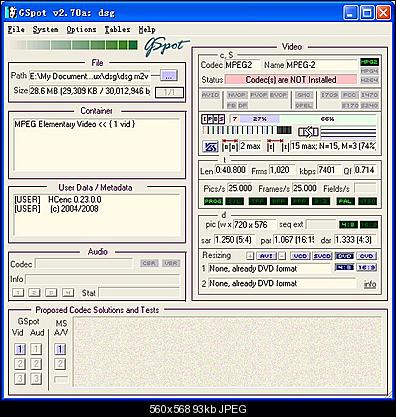Select VCD resizing target button
The height and width of the screenshot is (417, 396).
300,256
